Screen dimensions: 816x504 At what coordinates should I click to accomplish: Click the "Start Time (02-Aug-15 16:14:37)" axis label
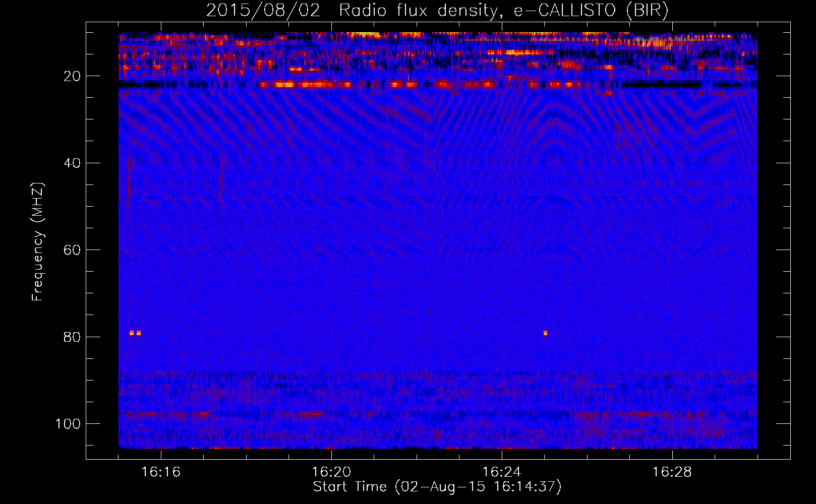(x=437, y=487)
